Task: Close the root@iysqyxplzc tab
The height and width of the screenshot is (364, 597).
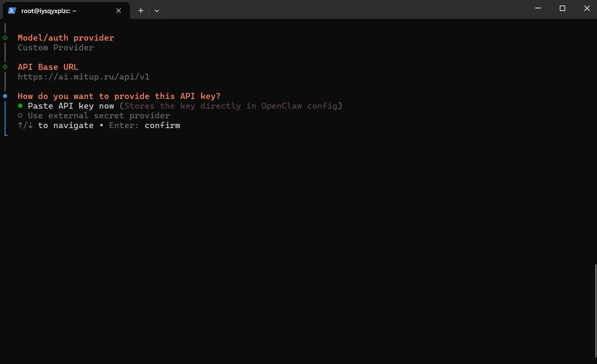Action: [x=118, y=11]
